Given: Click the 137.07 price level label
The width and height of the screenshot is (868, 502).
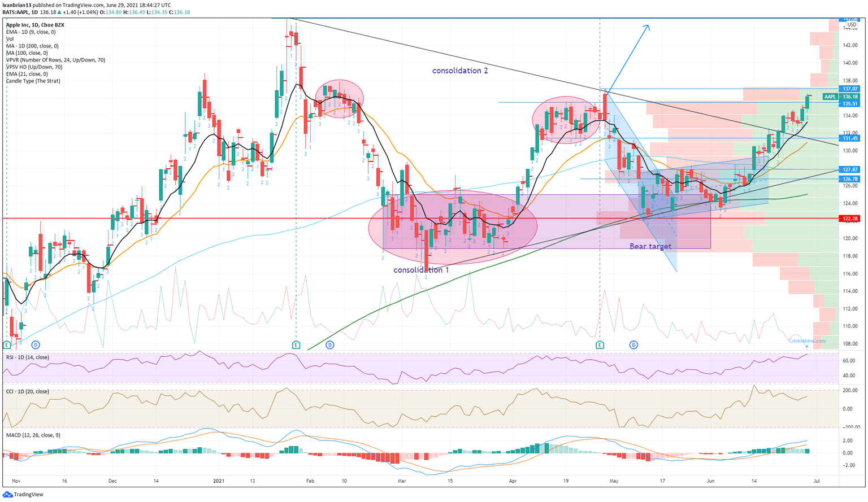Looking at the screenshot, I should click(x=850, y=89).
